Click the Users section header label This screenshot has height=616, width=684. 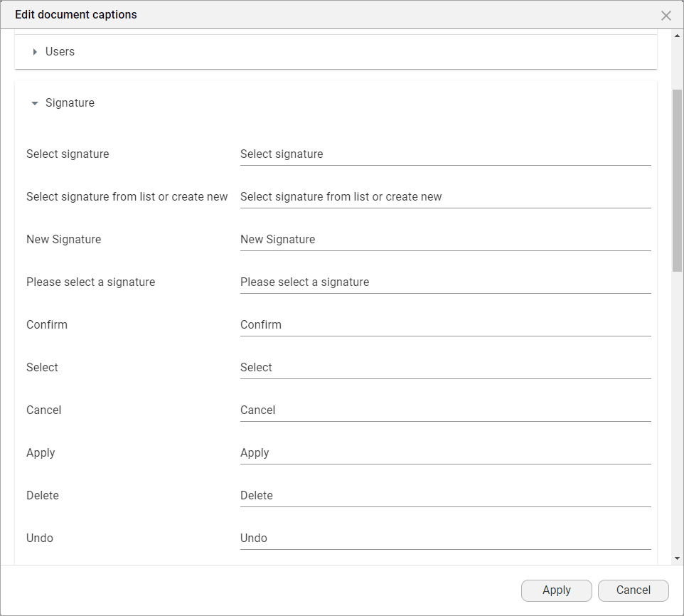tap(60, 52)
